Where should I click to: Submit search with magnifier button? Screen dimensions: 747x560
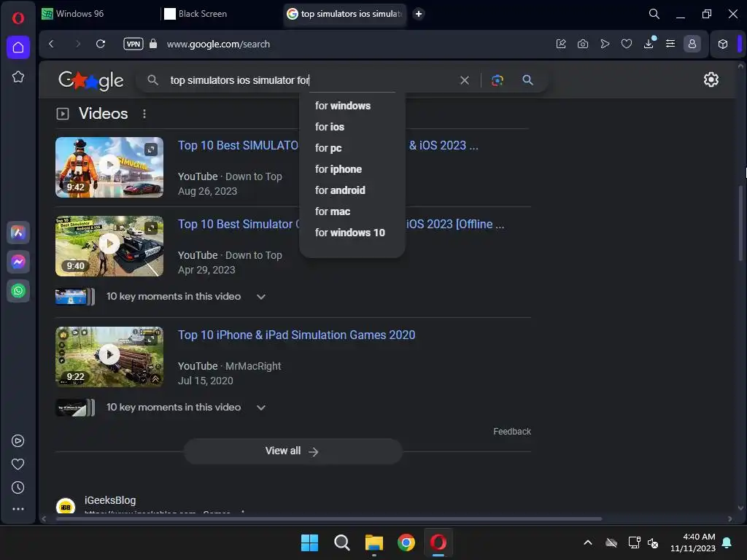(527, 80)
